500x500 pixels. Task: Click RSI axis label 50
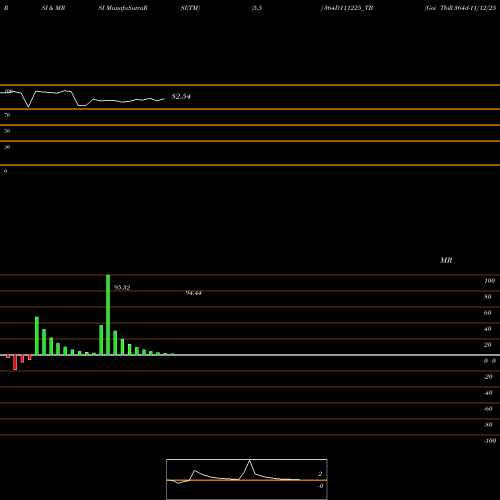(7, 131)
